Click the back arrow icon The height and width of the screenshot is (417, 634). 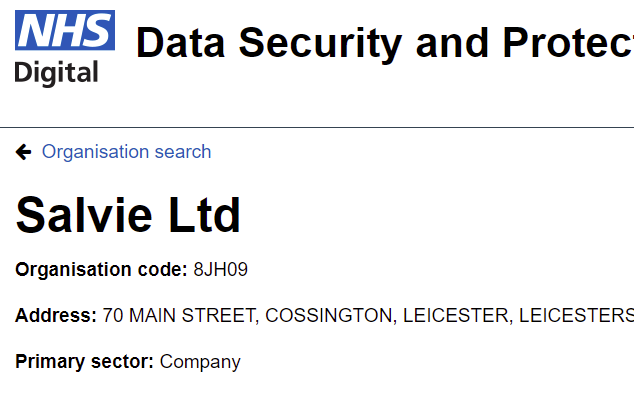point(23,152)
